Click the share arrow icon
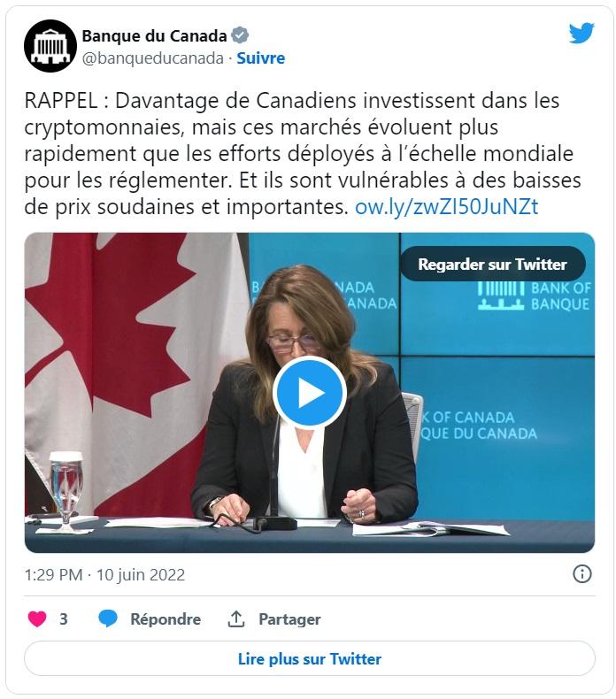616x699 pixels. tap(236, 619)
